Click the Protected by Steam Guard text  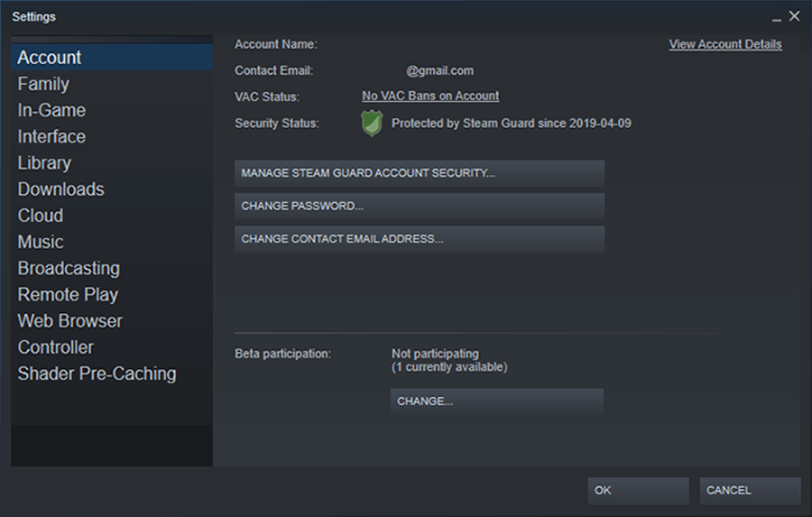pyautogui.click(x=512, y=124)
